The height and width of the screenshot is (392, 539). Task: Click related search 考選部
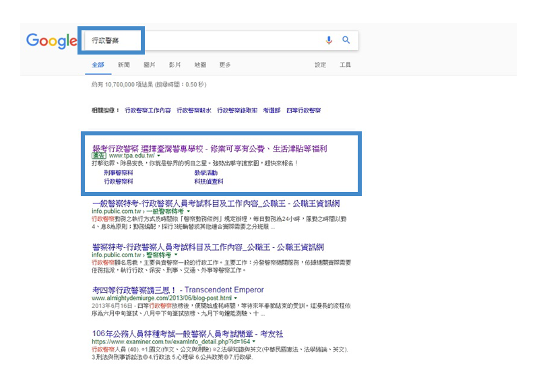coord(272,110)
